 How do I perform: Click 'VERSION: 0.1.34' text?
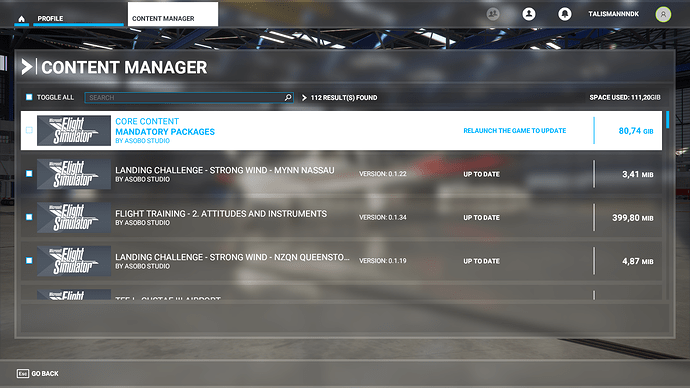tap(383, 218)
